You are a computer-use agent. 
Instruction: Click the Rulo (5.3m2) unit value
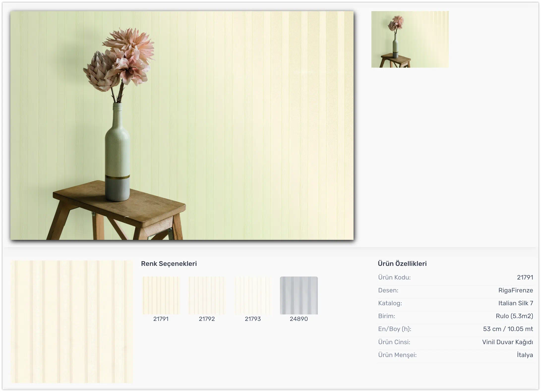514,316
